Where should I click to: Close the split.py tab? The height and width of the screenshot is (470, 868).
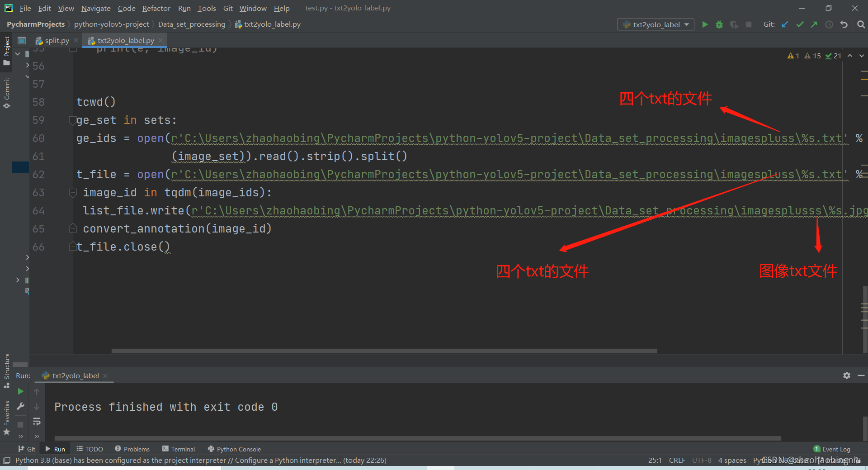tap(76, 40)
